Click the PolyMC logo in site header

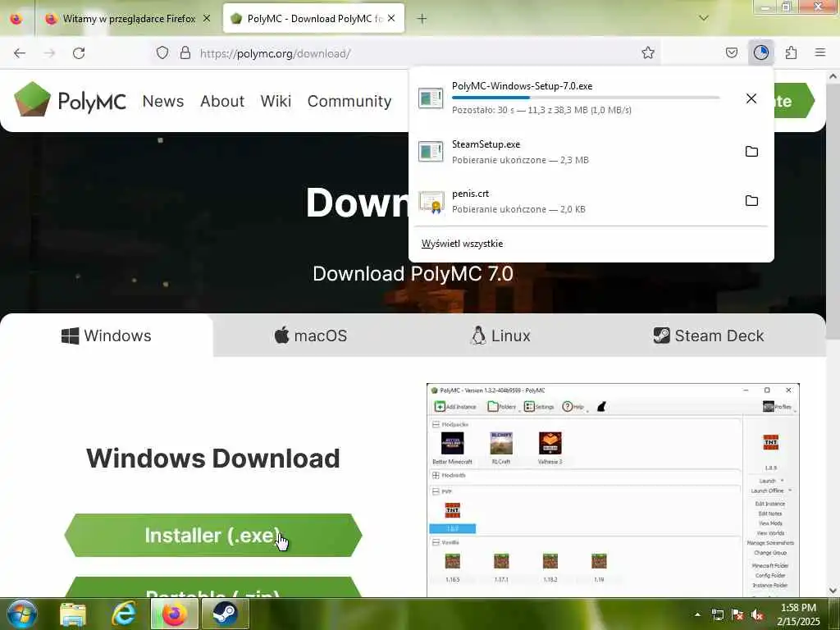tap(71, 99)
